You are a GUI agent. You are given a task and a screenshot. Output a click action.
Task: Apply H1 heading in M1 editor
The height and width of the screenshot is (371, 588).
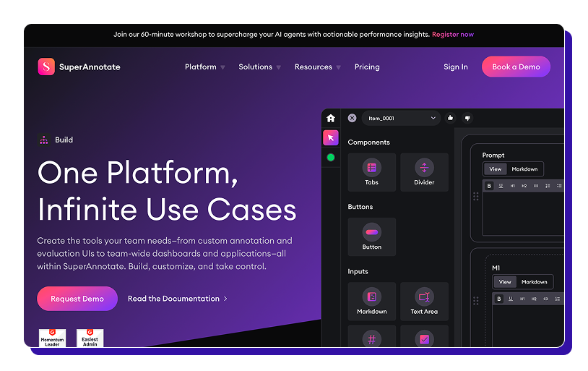pos(522,299)
